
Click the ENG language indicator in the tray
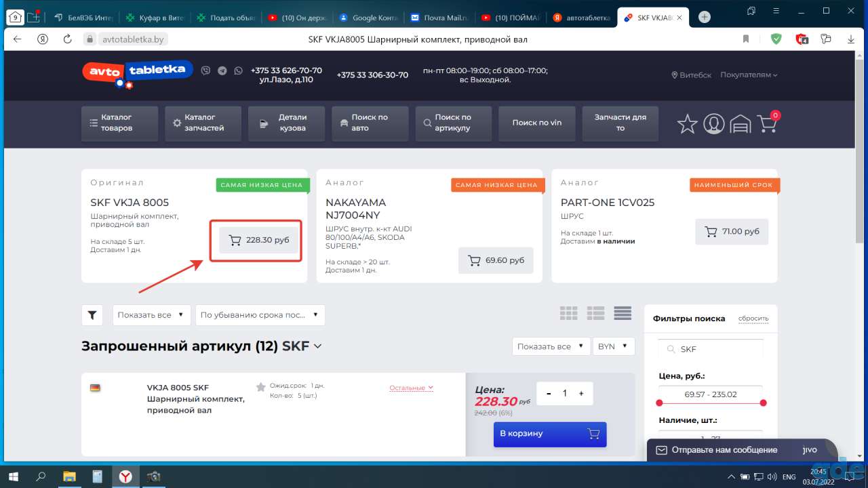789,477
